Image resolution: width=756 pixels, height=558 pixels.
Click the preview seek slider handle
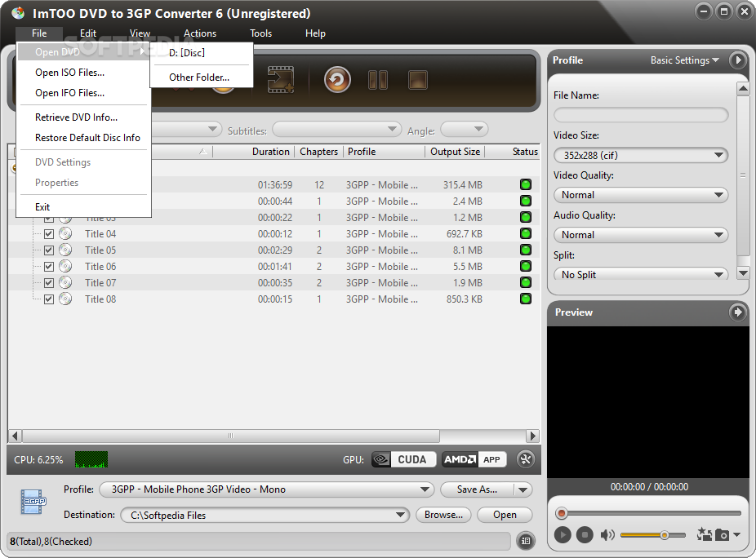(x=561, y=513)
